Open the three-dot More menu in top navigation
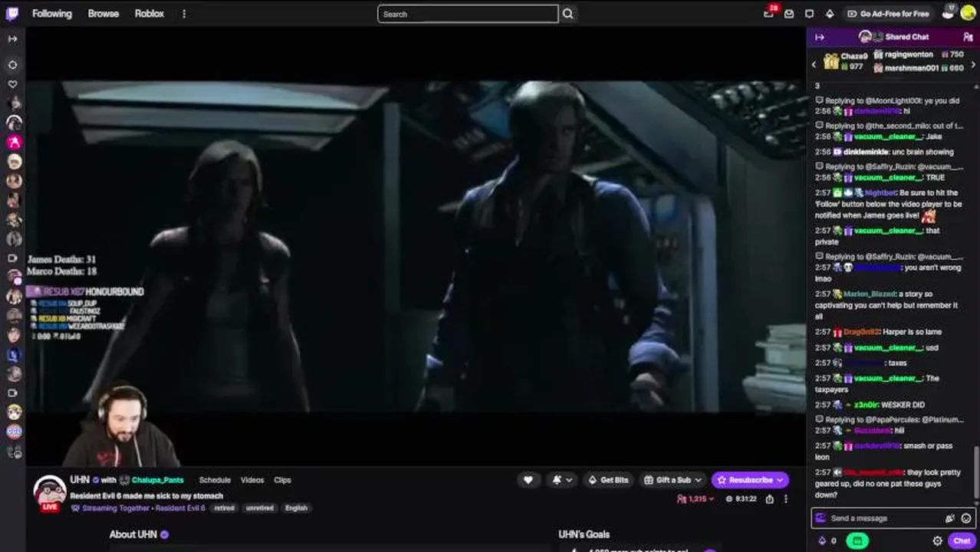This screenshot has width=980, height=552. [x=184, y=14]
